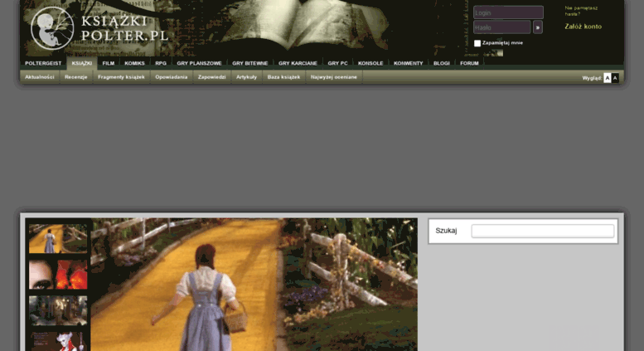644x351 pixels.
Task: Open GRY KARCIANE section
Action: [x=298, y=63]
